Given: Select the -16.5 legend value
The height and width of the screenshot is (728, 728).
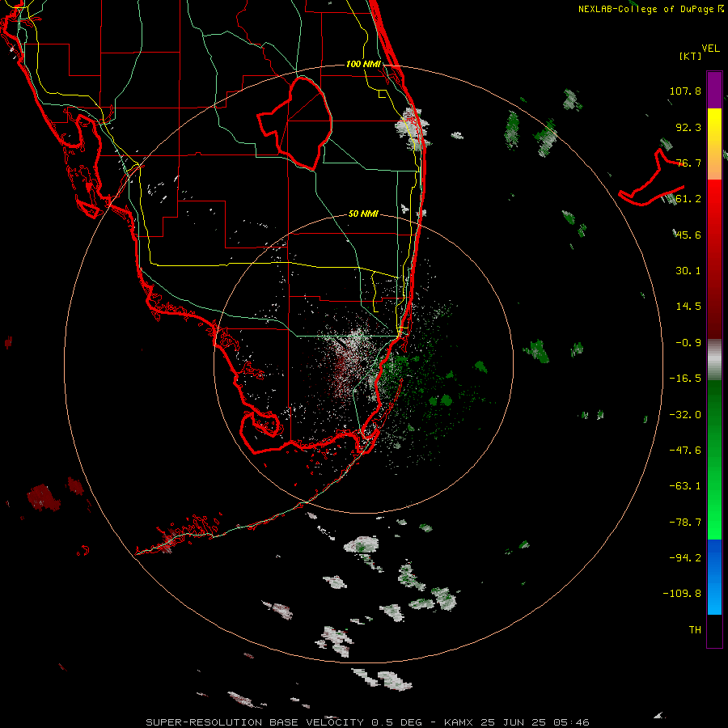Looking at the screenshot, I should (x=685, y=379).
